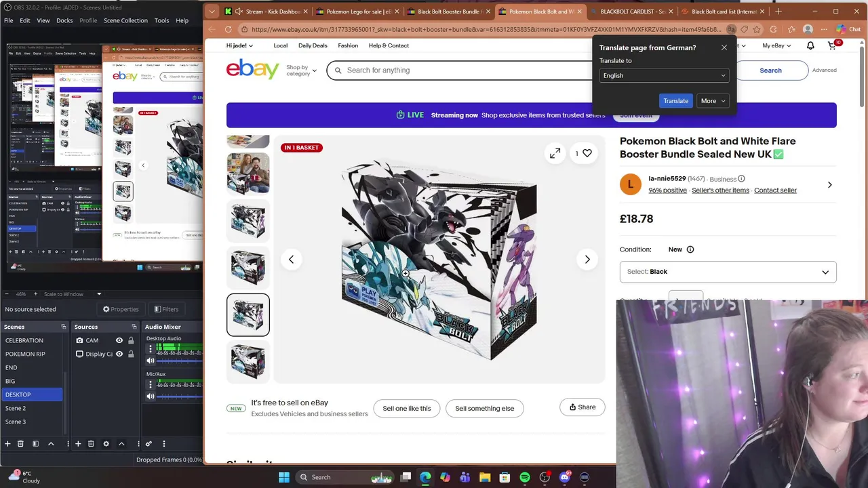
Task: Move scene up in OBS Scenes panel
Action: [x=51, y=444]
